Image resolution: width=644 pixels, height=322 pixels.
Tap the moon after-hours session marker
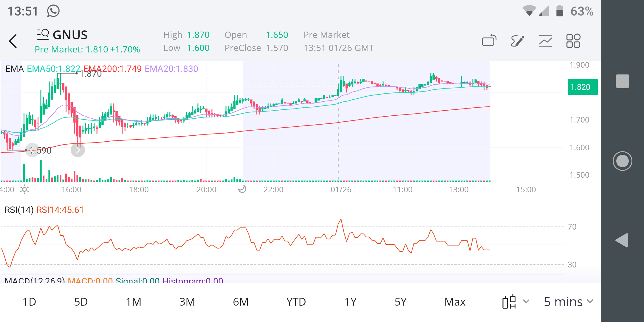(x=242, y=189)
